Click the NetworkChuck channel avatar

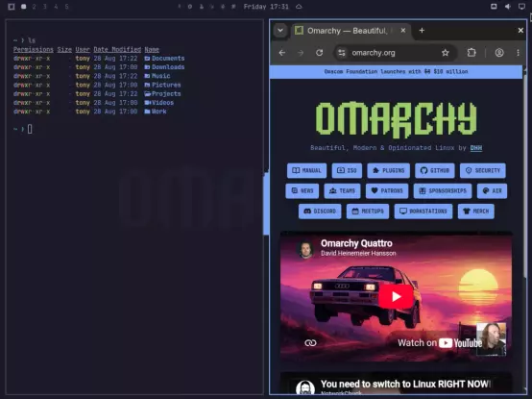(305, 387)
